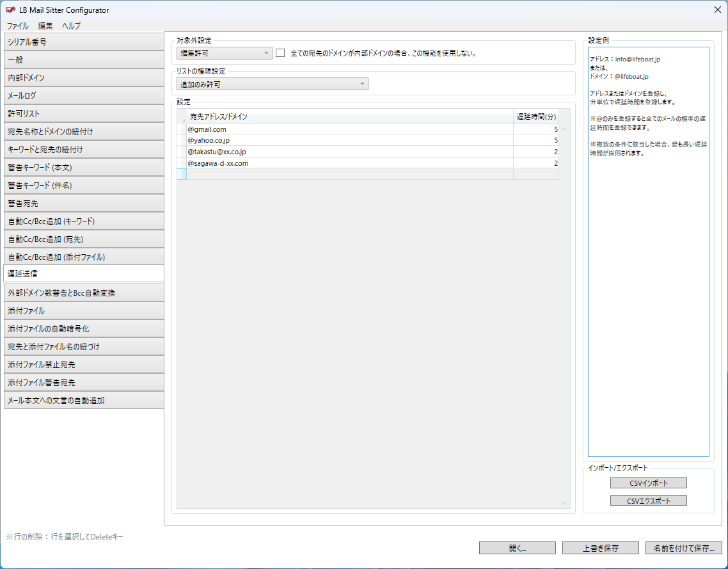Click the CSVインポート button
This screenshot has height=569, width=728.
[x=648, y=483]
